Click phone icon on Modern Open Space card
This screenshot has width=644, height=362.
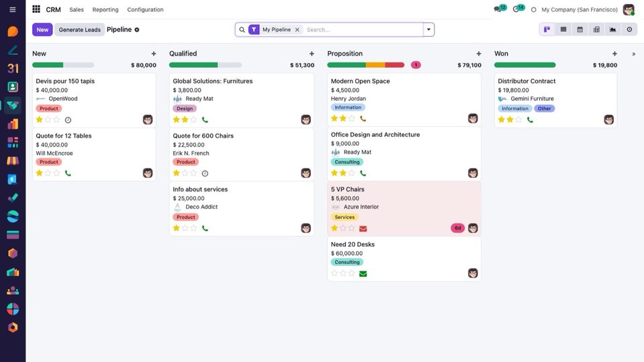coord(363,119)
